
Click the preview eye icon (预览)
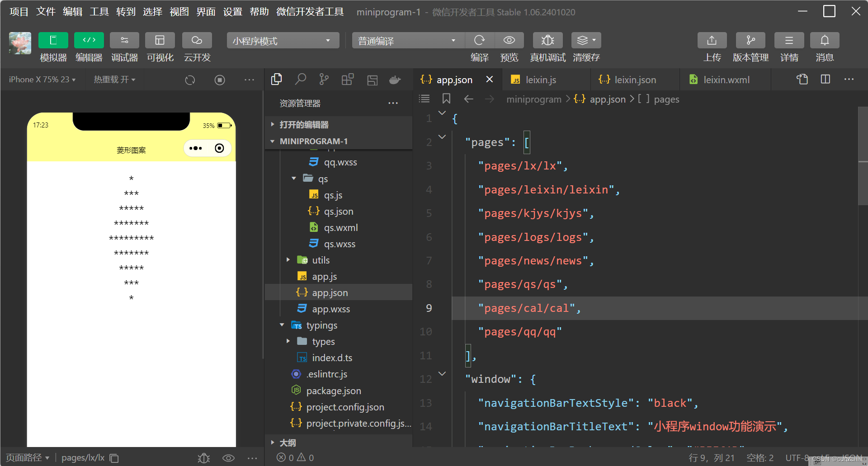pos(509,40)
